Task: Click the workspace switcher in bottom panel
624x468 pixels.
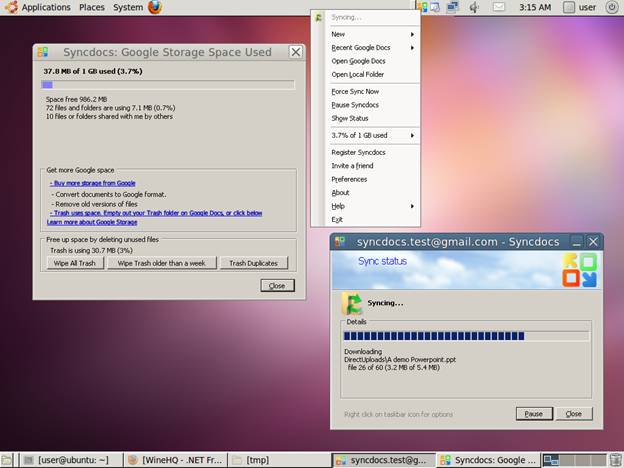Action: point(575,460)
